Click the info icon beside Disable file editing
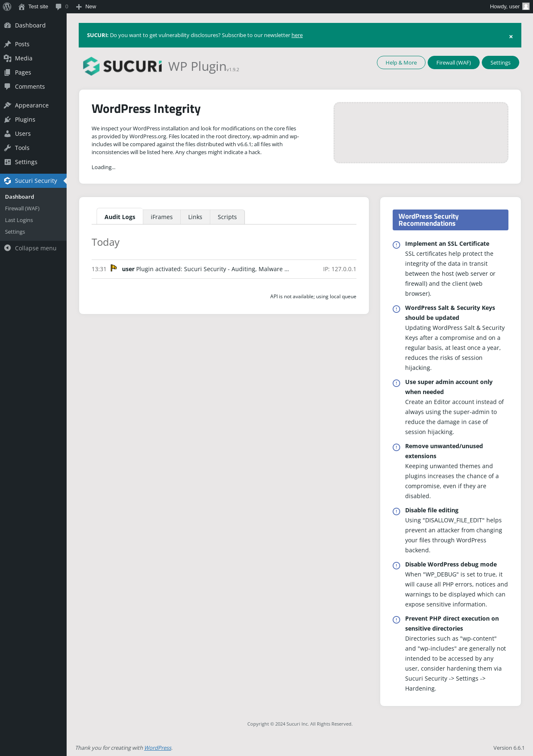This screenshot has height=756, width=533. tap(396, 511)
